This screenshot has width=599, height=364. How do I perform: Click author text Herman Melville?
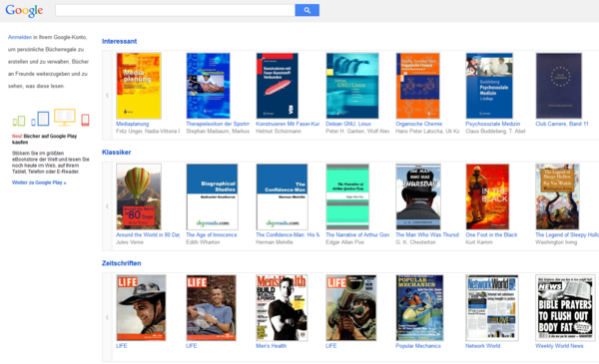275,242
